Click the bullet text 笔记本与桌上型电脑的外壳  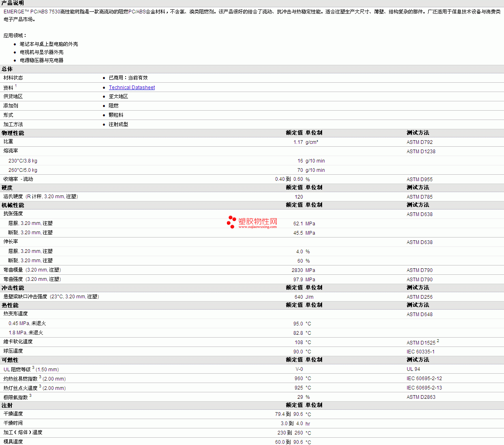[49, 44]
